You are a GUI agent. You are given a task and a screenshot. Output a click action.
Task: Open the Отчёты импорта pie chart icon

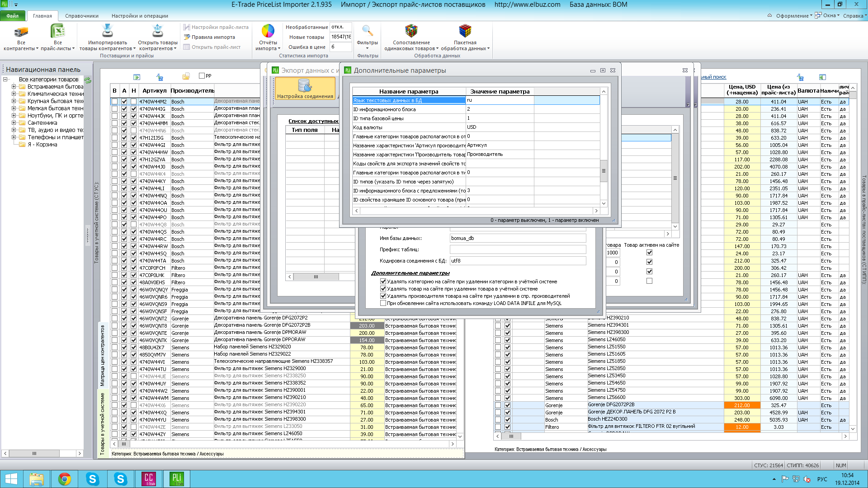point(268,31)
